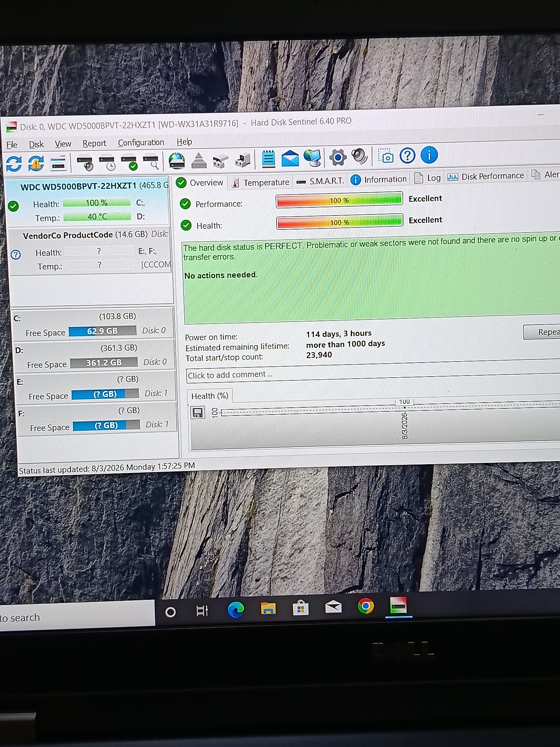Image resolution: width=560 pixels, height=747 pixels.
Task: Switch to the Log tab
Action: (x=427, y=178)
